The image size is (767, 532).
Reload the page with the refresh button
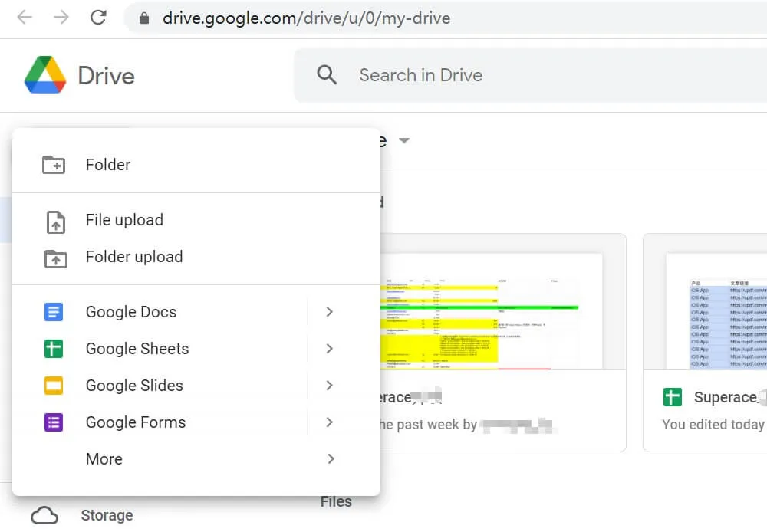(98, 17)
